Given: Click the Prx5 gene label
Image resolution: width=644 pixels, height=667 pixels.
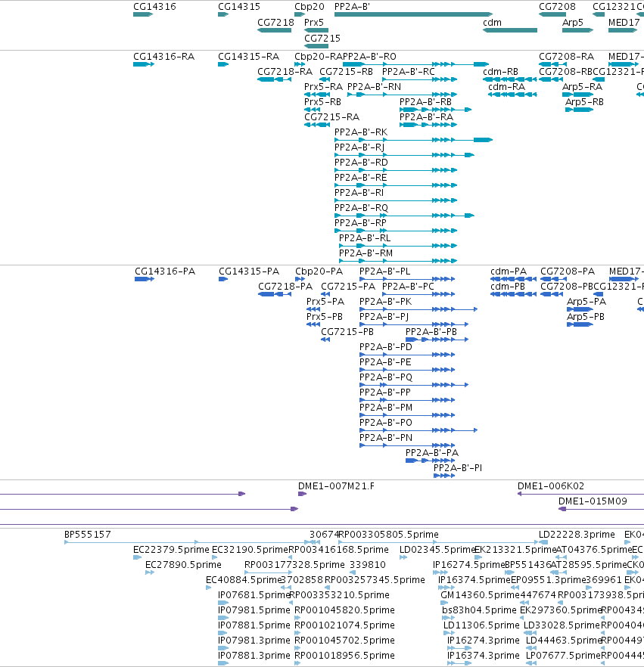Looking at the screenshot, I should pos(314,22).
